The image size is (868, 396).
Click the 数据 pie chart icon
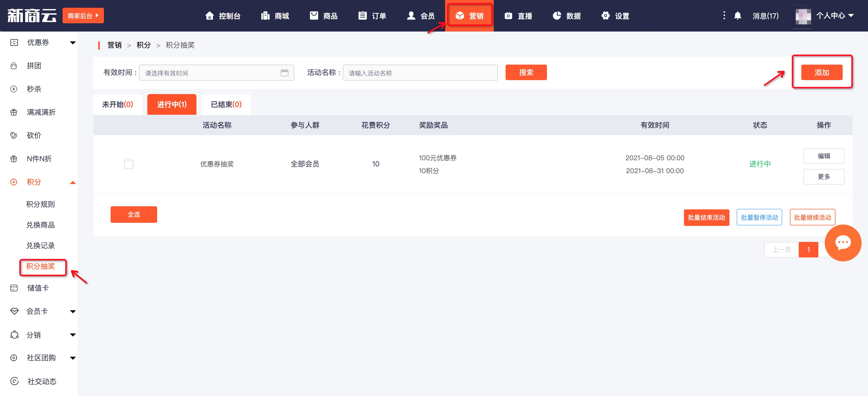pyautogui.click(x=557, y=16)
